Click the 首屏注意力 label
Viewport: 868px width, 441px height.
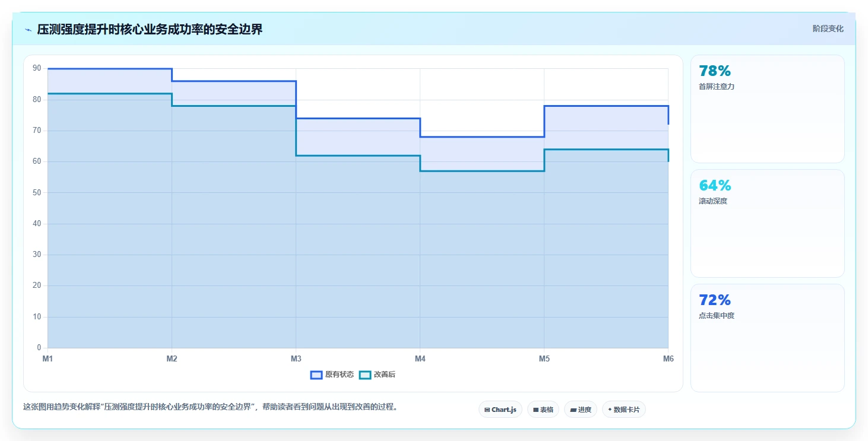point(717,87)
